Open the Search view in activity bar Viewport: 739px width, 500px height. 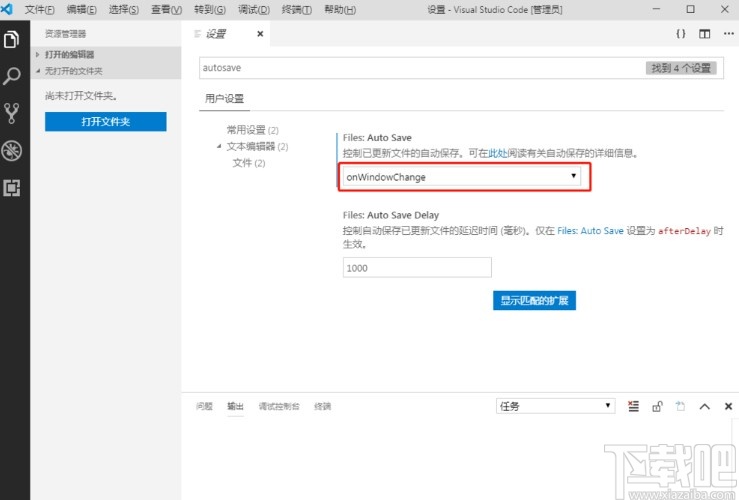point(11,75)
